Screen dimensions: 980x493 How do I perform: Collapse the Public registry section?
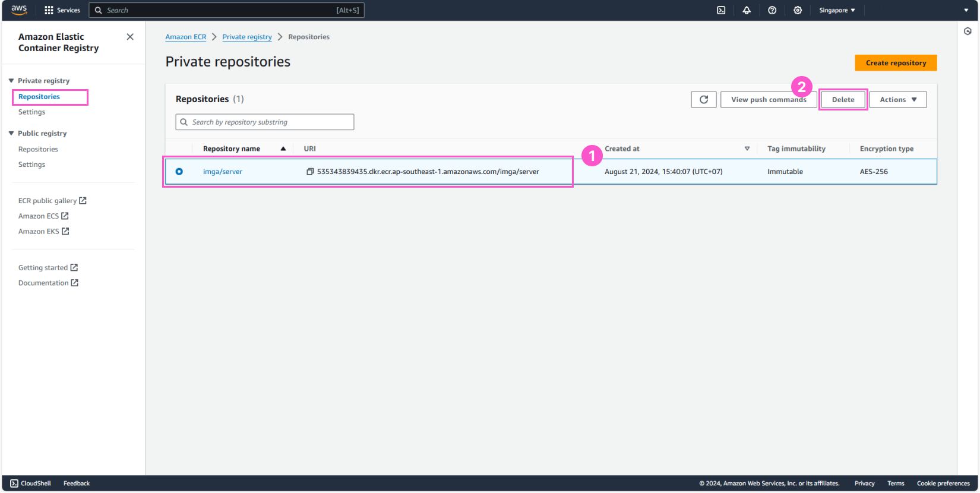(x=11, y=134)
